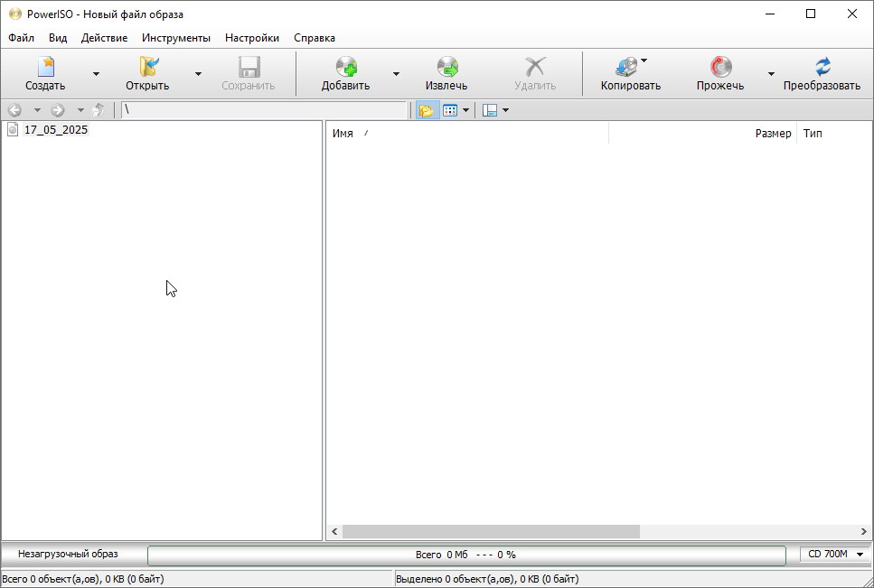Sort by the Тип column header

pos(834,133)
